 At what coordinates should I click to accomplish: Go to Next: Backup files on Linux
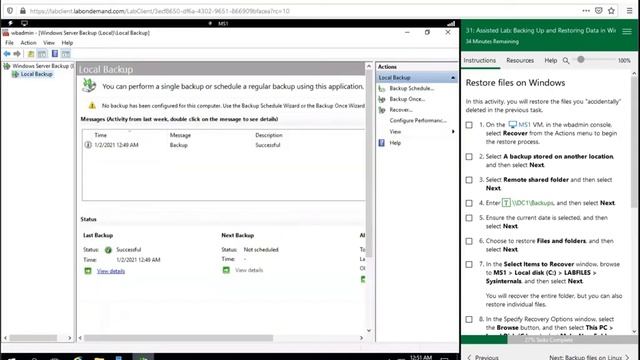(x=589, y=357)
